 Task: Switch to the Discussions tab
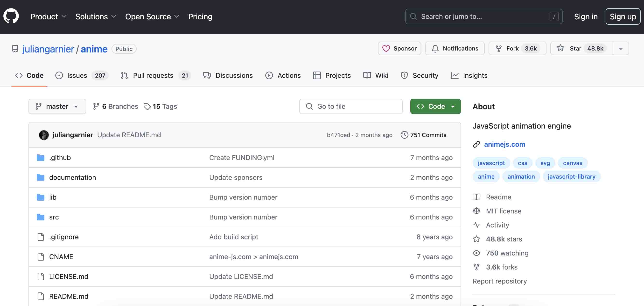[228, 75]
